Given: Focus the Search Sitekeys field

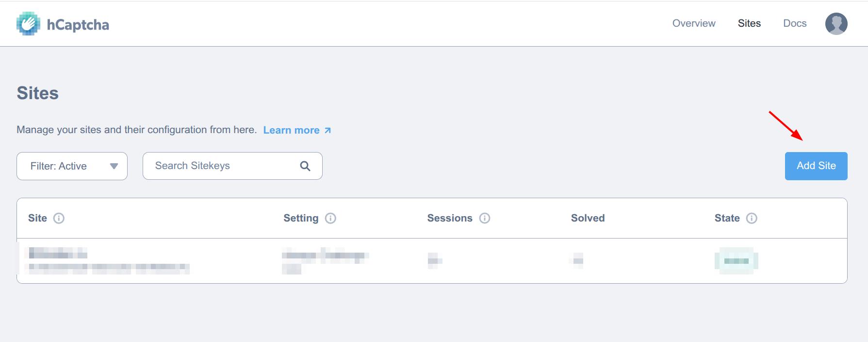Looking at the screenshot, I should point(223,166).
